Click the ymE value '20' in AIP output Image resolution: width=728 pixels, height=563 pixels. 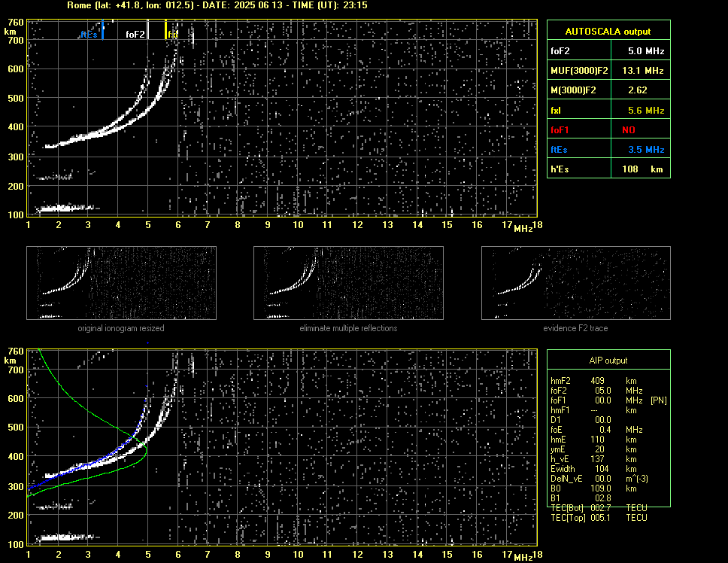[x=599, y=449]
